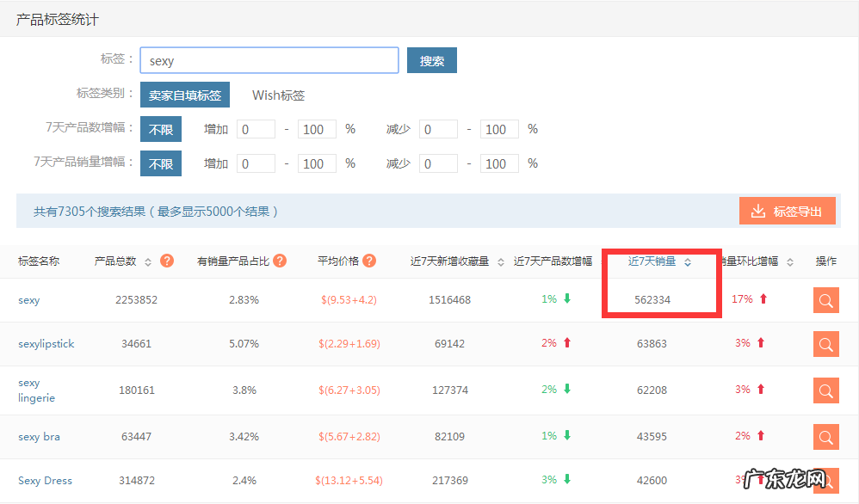Enable 卖家自填标签 tag category
Image resolution: width=859 pixels, height=504 pixels.
click(x=184, y=95)
